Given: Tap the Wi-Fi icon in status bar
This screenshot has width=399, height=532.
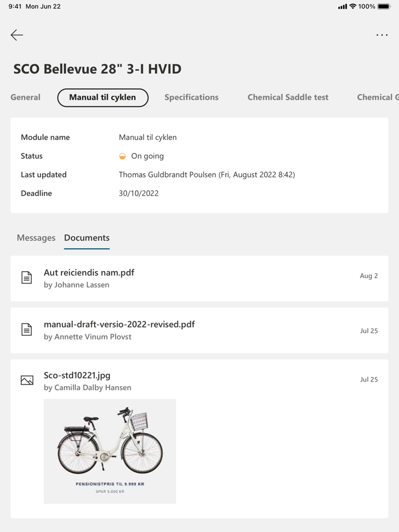Looking at the screenshot, I should click(x=353, y=7).
